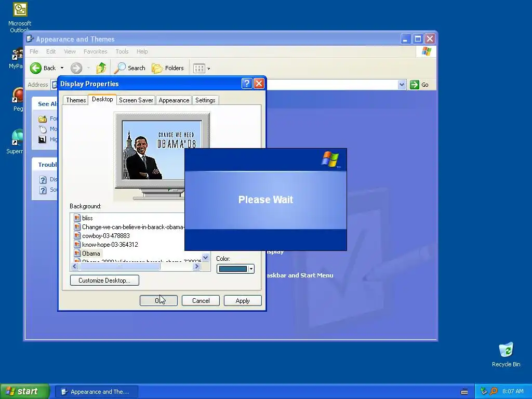Image resolution: width=532 pixels, height=399 pixels.
Task: Click the Mouse Pointers icon in See Also
Action: point(43,129)
